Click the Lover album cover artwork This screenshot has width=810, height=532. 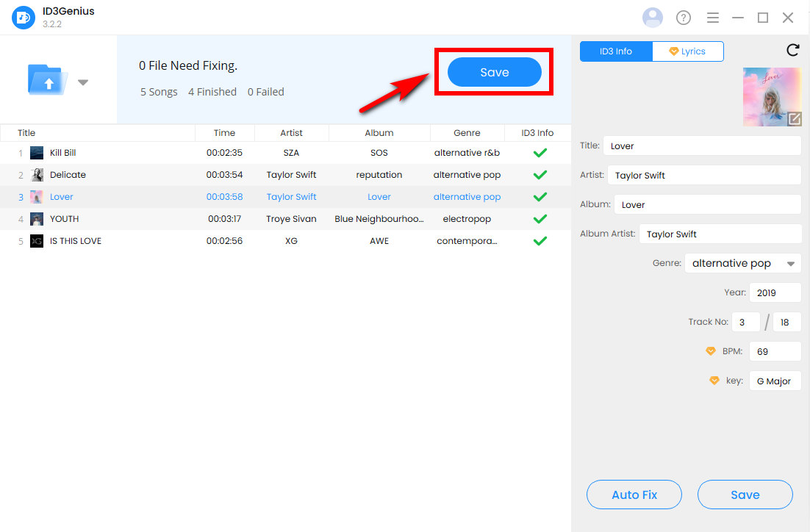(772, 96)
